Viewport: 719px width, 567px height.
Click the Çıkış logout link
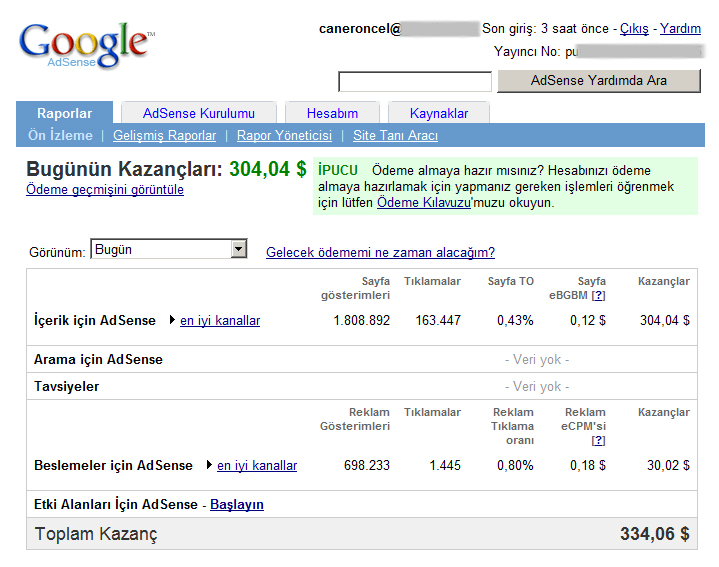[x=634, y=29]
